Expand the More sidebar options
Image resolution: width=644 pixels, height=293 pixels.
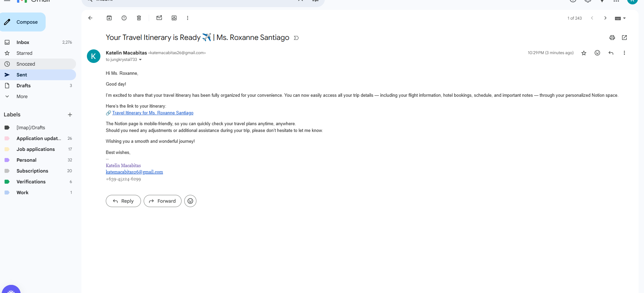pyautogui.click(x=38, y=96)
